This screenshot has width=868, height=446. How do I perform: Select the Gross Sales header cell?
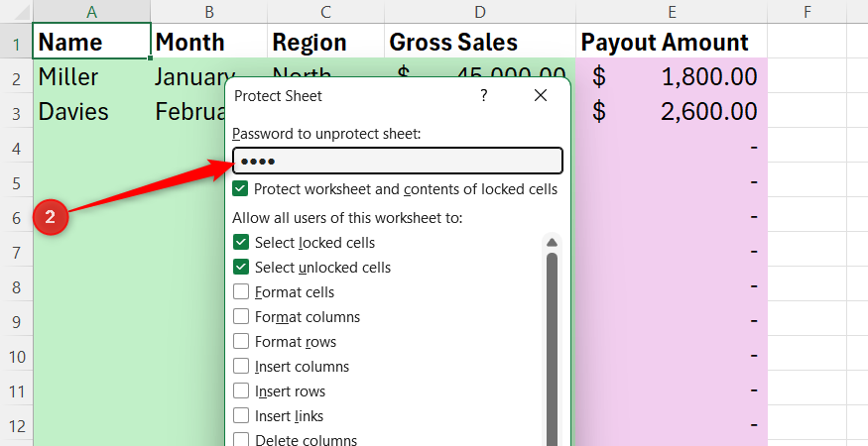(480, 41)
